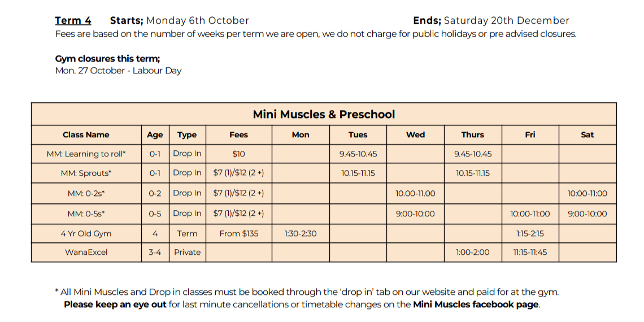Select the '4 Yr Old Gym' class cell
This screenshot has height=322, width=644.
tap(86, 233)
